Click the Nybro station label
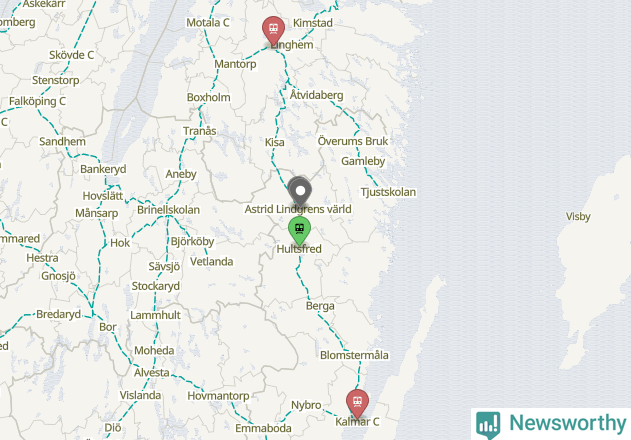 (306, 405)
